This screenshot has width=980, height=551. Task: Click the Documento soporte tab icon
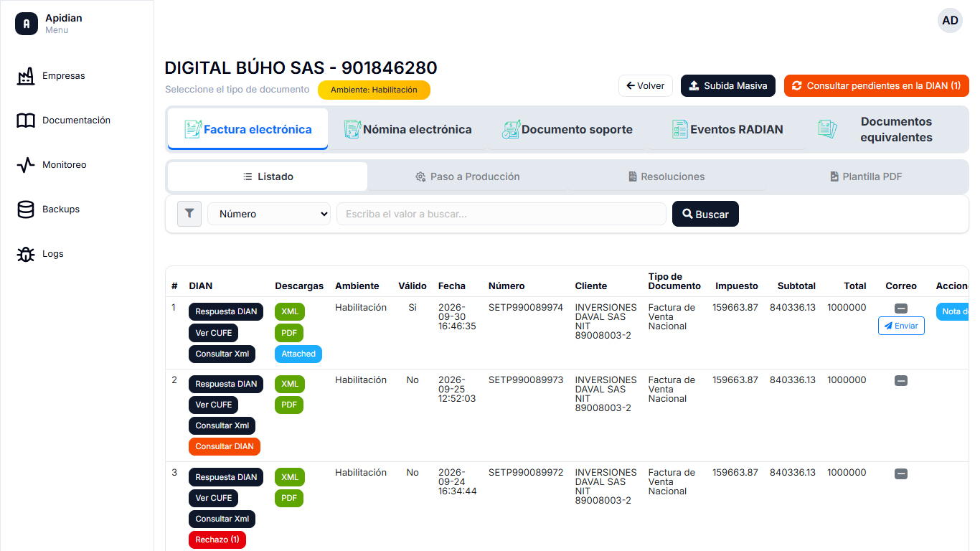click(x=511, y=129)
